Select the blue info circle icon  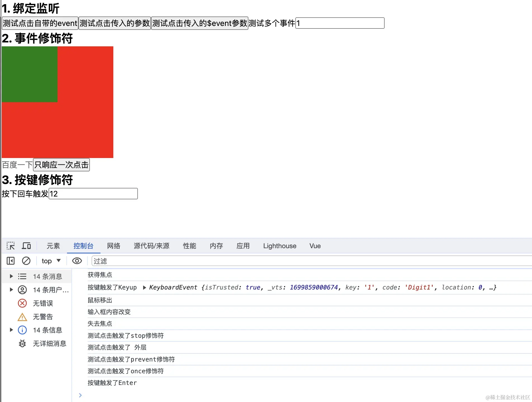click(x=22, y=330)
